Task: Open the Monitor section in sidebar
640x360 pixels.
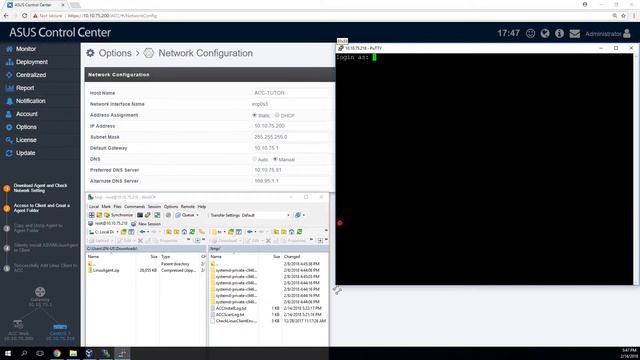Action: pos(26,49)
